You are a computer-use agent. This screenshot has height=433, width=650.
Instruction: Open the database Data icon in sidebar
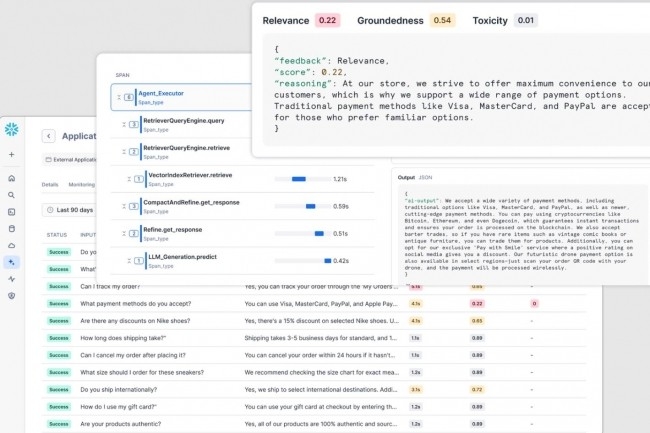coord(12,228)
